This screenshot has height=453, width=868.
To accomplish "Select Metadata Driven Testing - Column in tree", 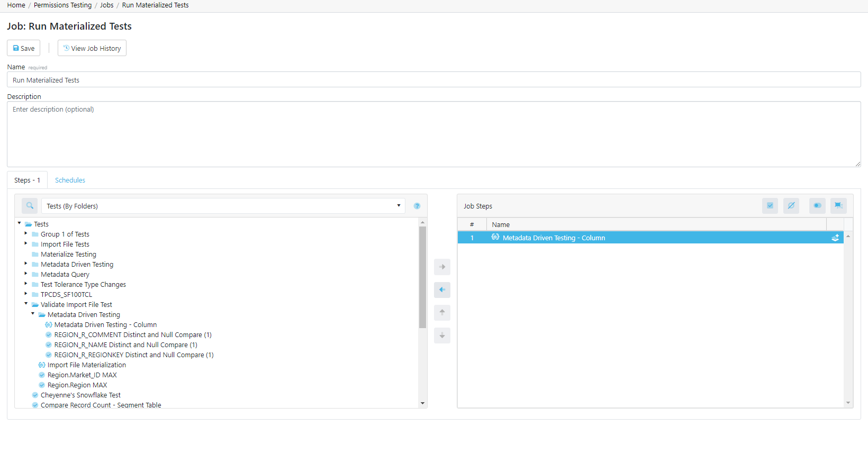I will coord(105,325).
